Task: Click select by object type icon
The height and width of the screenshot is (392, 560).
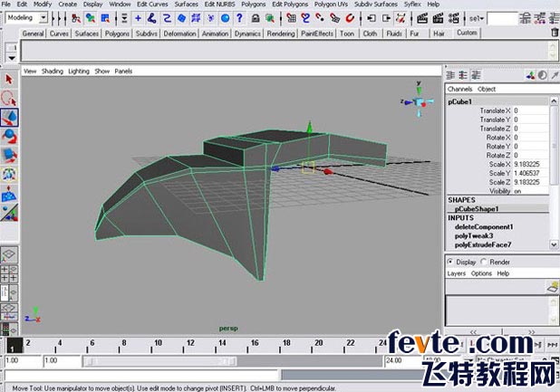Action: click(91, 18)
